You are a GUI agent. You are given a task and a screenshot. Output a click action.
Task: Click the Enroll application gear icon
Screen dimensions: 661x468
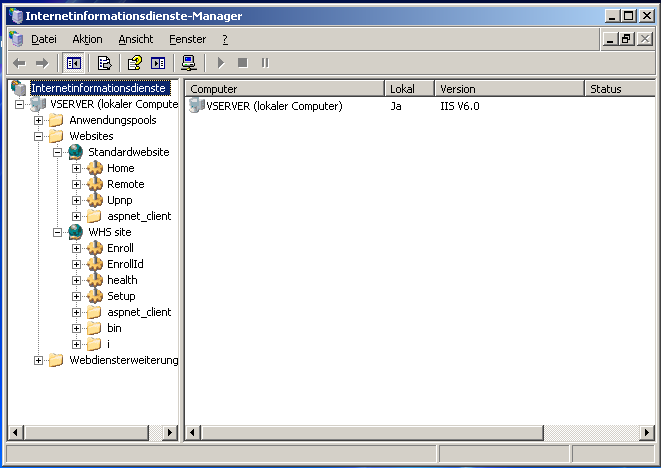[x=95, y=248]
